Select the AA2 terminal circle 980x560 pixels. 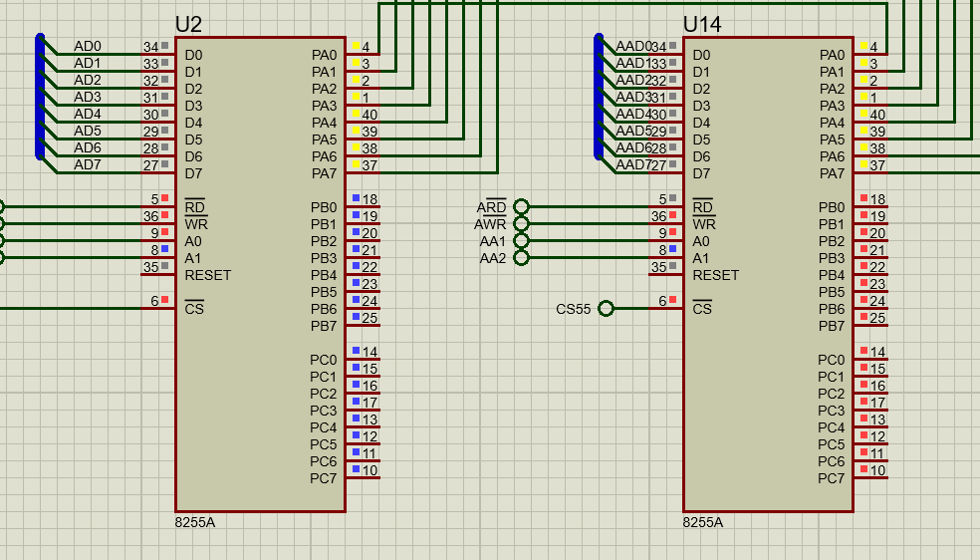521,257
